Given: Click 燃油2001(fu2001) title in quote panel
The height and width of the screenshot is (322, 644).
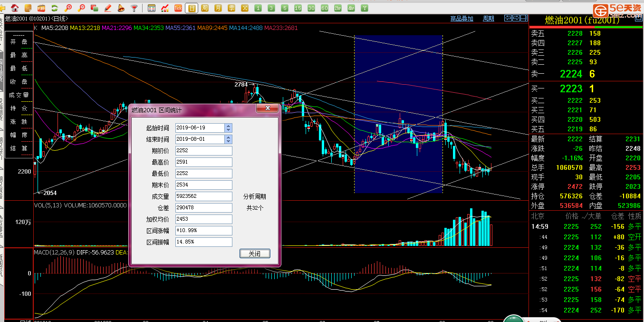Looking at the screenshot, I should 582,20.
